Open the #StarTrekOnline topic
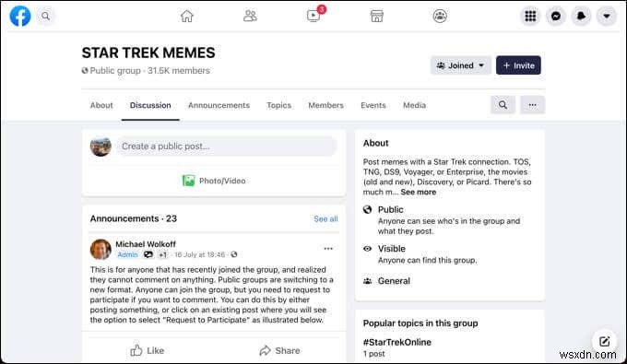627x364 pixels. [397, 342]
